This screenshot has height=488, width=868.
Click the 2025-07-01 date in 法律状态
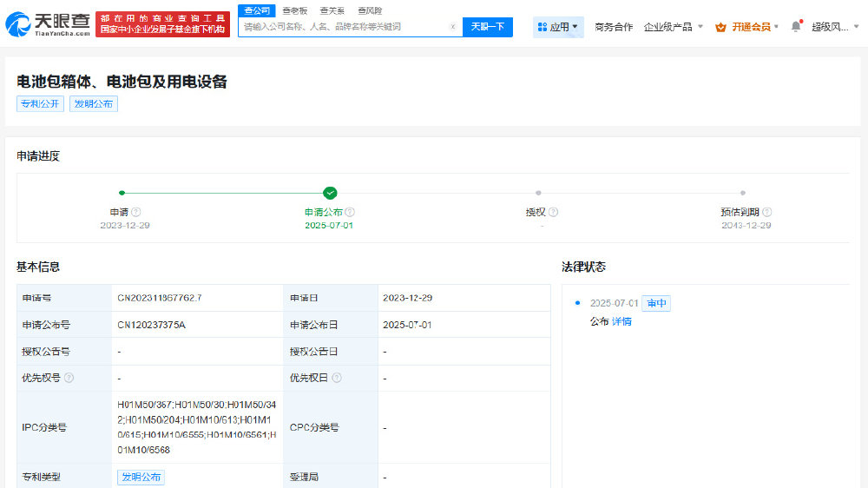coord(614,303)
